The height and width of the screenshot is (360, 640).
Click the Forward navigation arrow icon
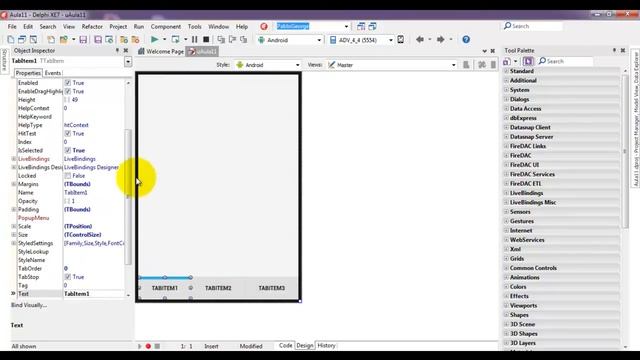coord(440,40)
